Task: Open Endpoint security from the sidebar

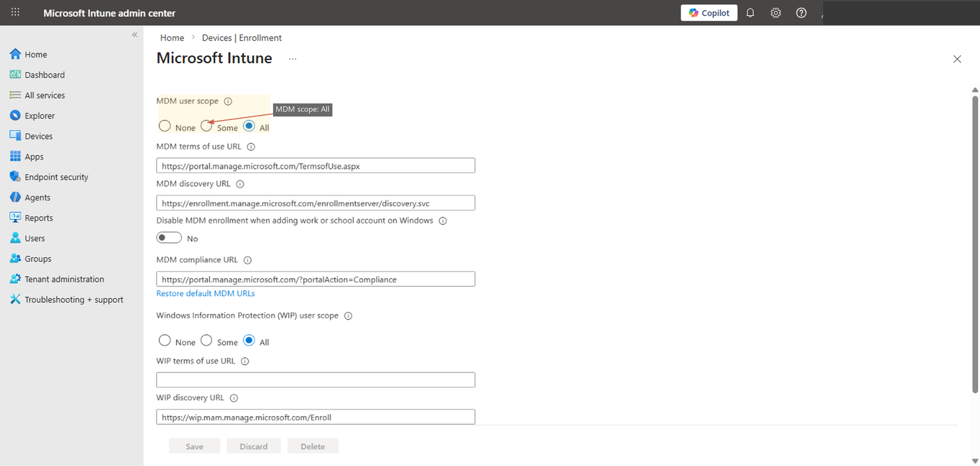Action: pyautogui.click(x=57, y=177)
